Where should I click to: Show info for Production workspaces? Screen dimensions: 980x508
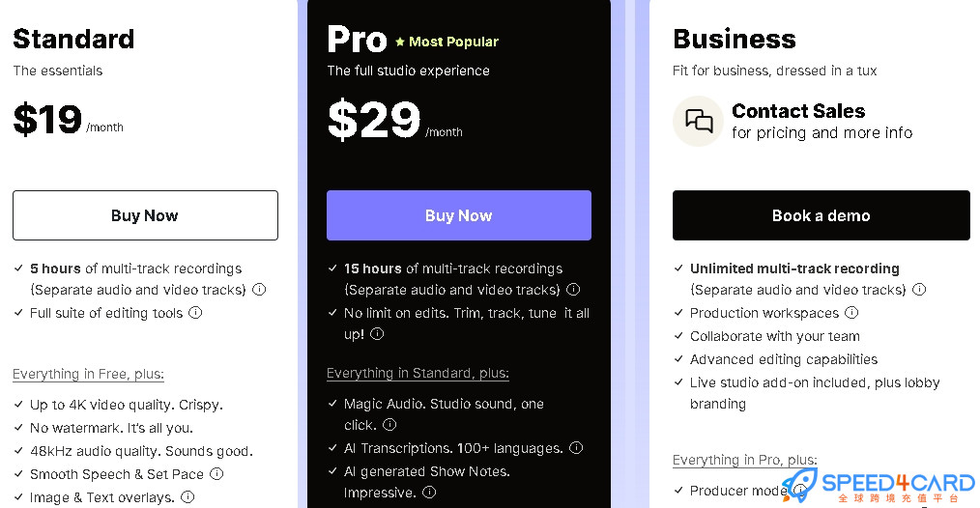851,312
